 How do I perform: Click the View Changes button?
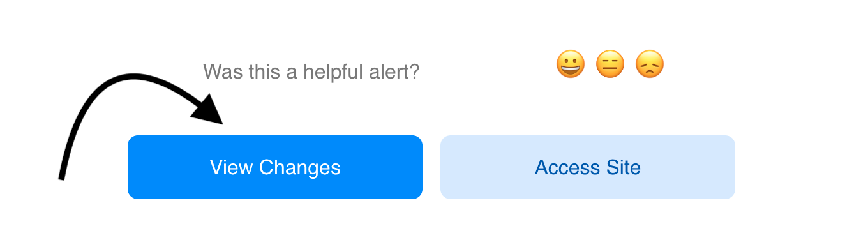point(275,167)
